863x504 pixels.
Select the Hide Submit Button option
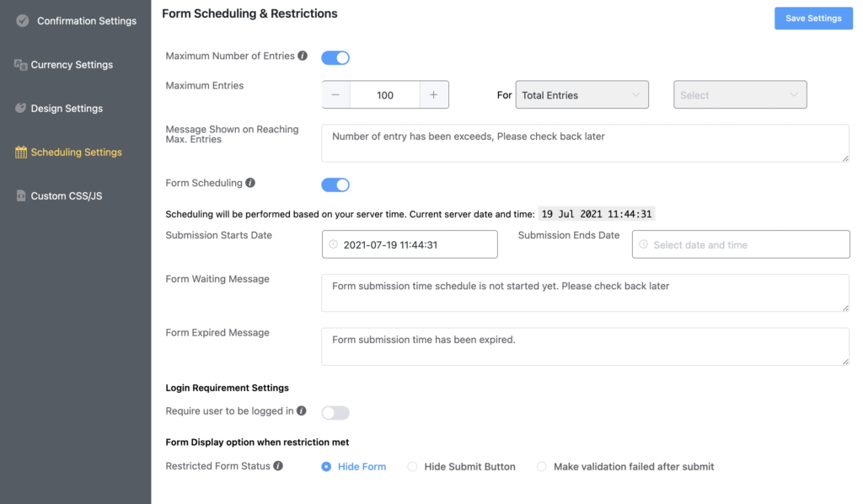point(413,467)
